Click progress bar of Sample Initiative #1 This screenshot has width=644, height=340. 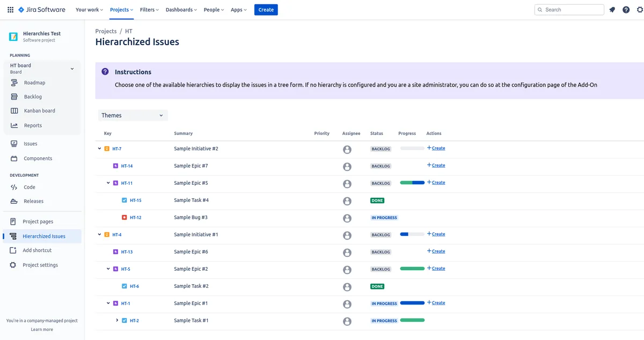(412, 234)
